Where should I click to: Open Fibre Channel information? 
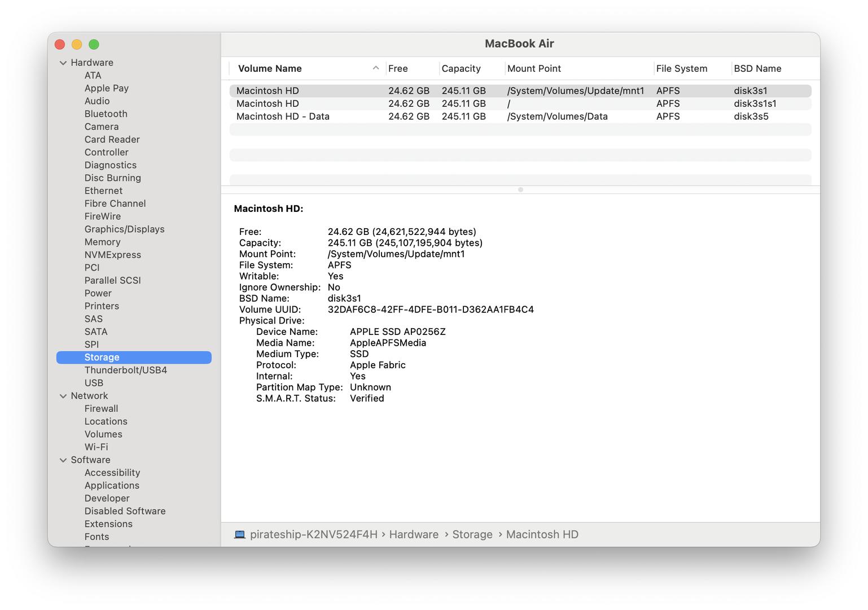[115, 203]
